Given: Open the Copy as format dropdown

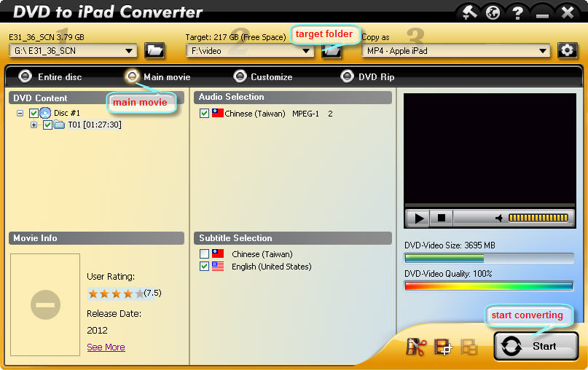Looking at the screenshot, I should pyautogui.click(x=542, y=50).
